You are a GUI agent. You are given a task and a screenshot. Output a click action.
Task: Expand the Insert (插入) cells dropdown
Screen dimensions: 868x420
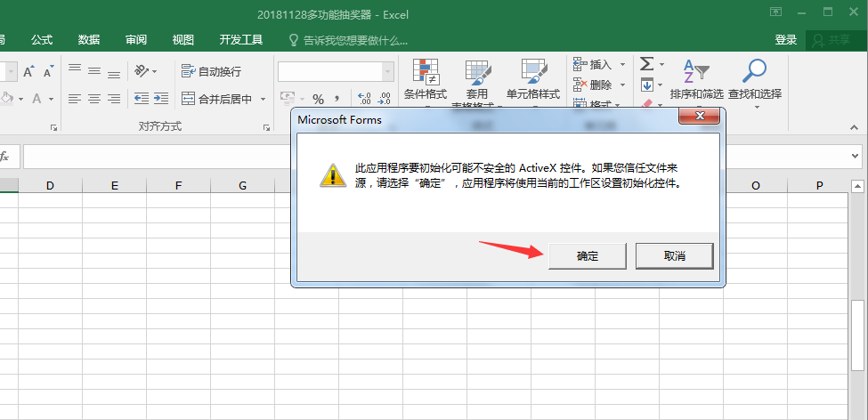tap(622, 65)
